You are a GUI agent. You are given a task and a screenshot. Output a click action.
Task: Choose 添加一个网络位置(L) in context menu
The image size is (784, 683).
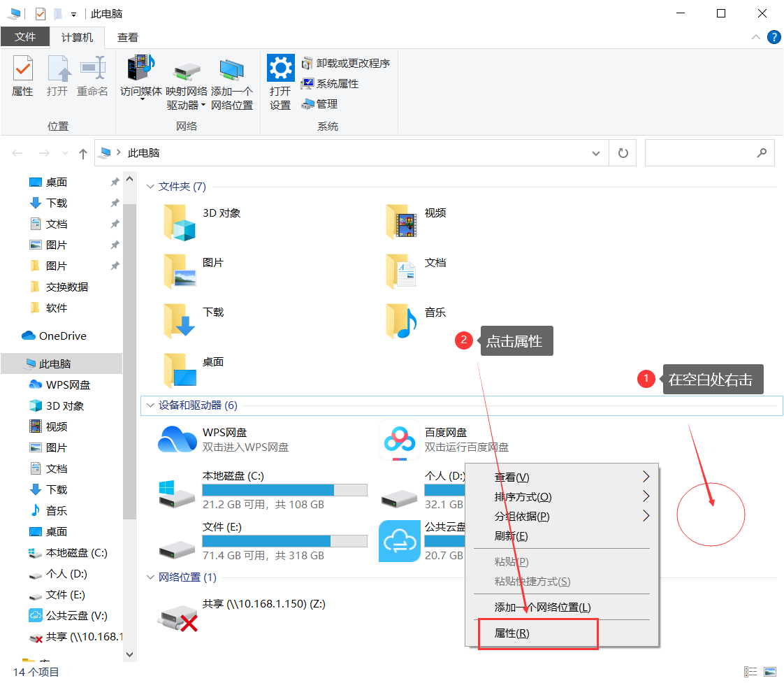point(562,607)
